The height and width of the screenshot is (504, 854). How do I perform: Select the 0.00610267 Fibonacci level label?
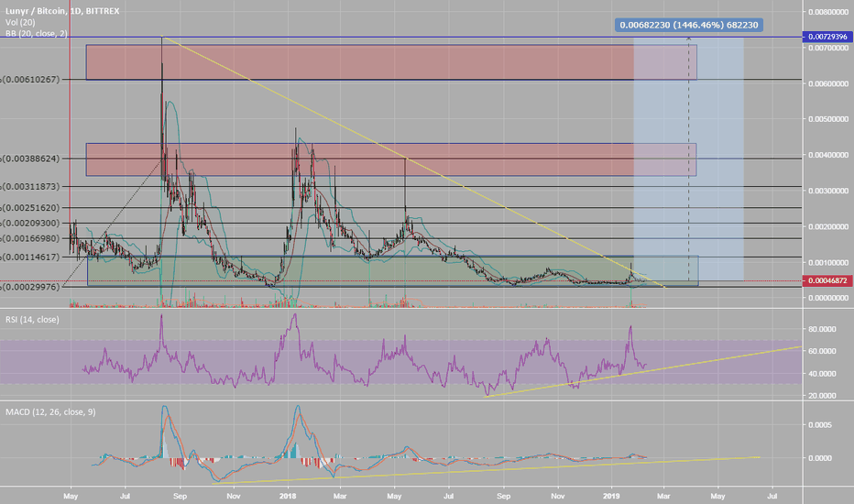tap(30, 80)
